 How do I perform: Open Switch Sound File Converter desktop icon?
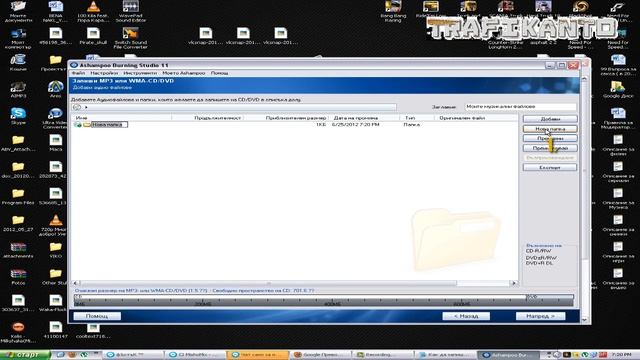tap(131, 38)
